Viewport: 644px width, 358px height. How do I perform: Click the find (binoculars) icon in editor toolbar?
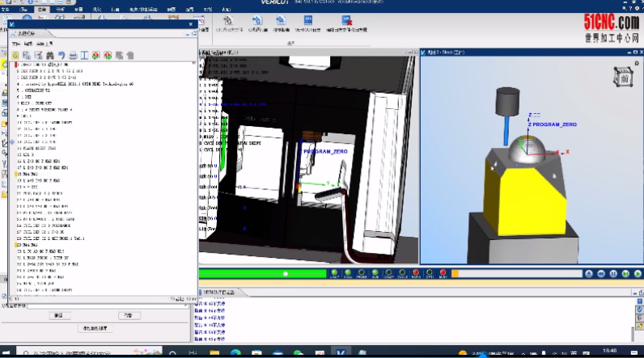(x=49, y=55)
